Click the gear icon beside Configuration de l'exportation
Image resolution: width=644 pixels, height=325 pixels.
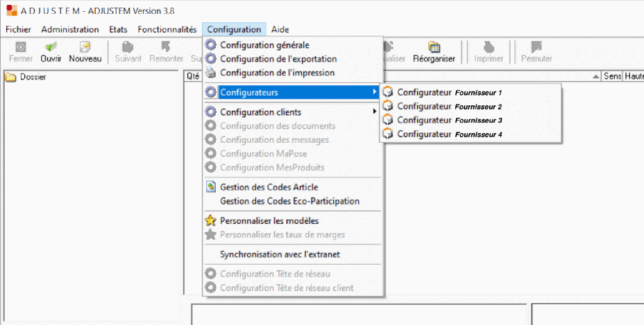coord(211,59)
